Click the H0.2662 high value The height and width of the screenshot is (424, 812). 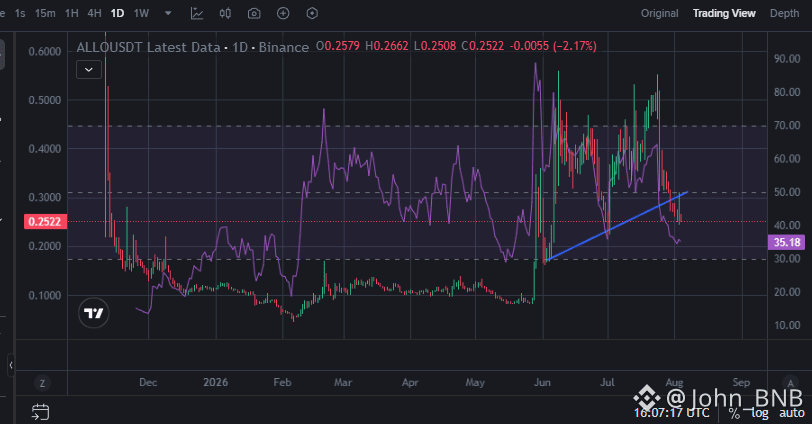coord(387,46)
